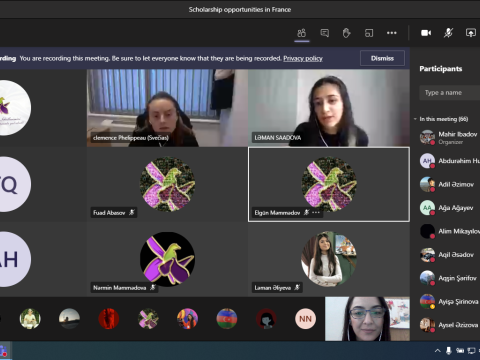The height and width of the screenshot is (360, 480).
Task: Click Ayişə Şirinova's flag avatar in list
Action: 427,301
